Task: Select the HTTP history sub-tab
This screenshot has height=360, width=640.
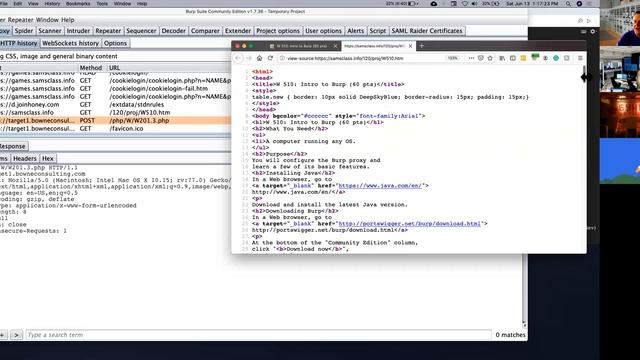Action: 19,43
